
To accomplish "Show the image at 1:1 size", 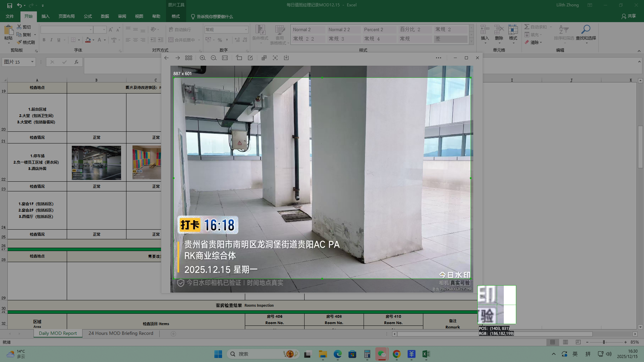I will [x=225, y=58].
